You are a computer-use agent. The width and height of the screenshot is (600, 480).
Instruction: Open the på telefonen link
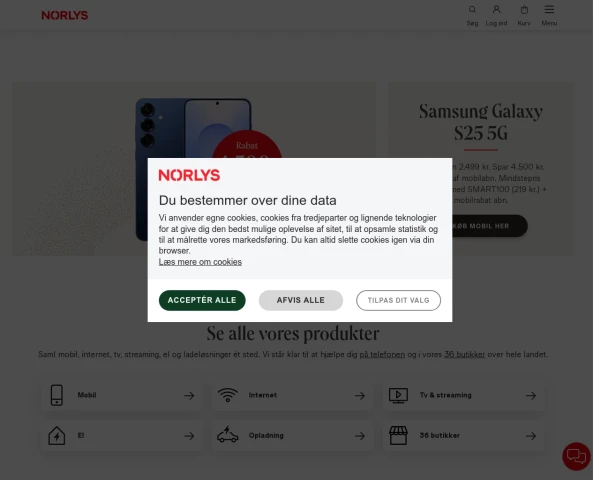[x=382, y=354]
